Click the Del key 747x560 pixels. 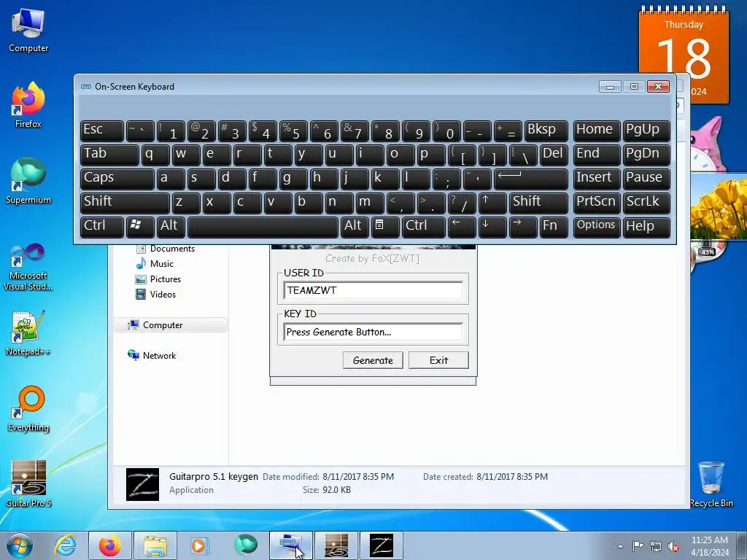[554, 155]
